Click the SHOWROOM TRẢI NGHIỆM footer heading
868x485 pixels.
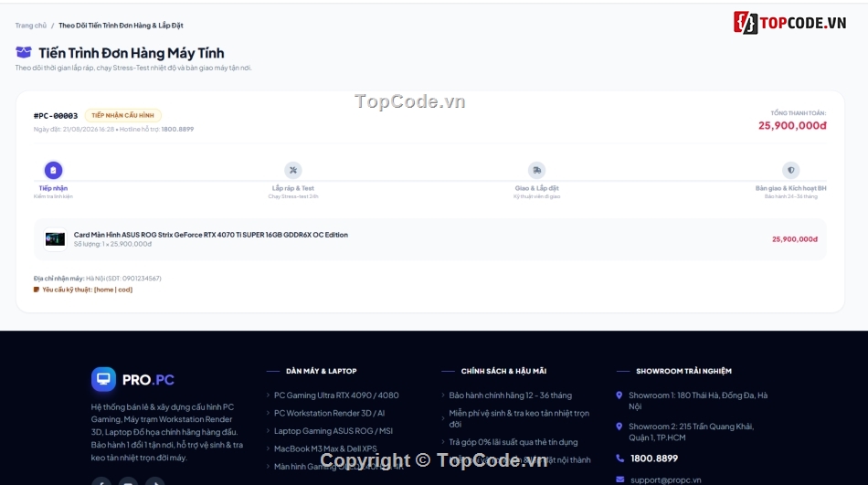click(683, 371)
